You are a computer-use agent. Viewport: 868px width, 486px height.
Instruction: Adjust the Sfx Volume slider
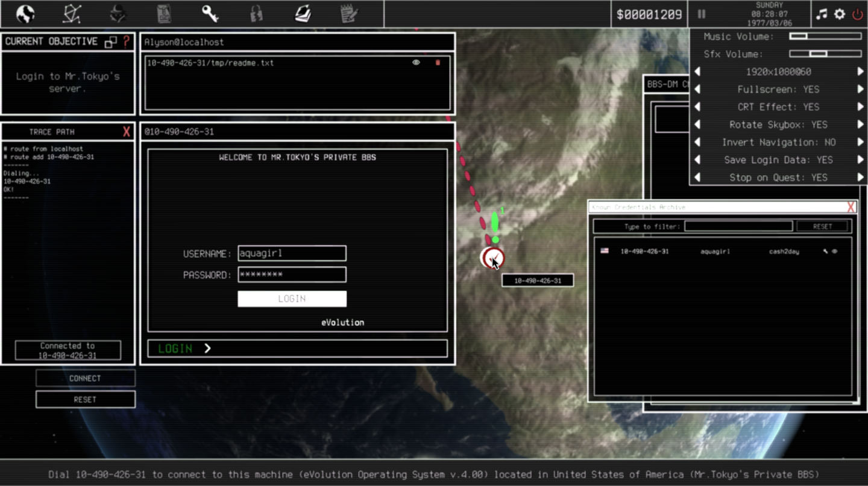tap(825, 54)
